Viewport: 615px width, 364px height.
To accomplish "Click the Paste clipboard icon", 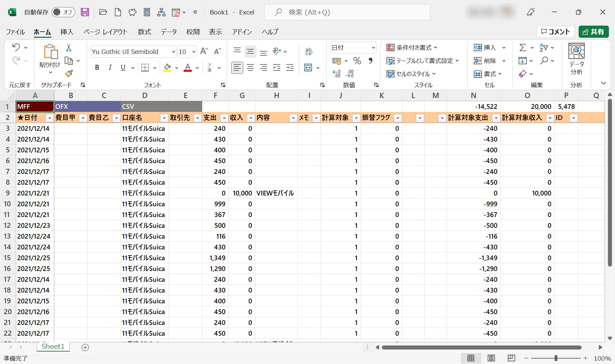I will click(x=51, y=52).
